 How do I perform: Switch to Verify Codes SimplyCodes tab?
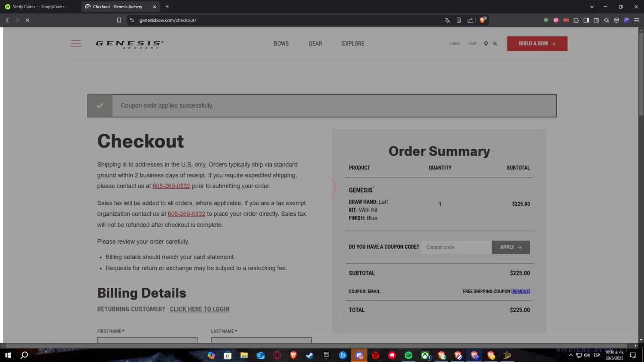tap(39, 7)
